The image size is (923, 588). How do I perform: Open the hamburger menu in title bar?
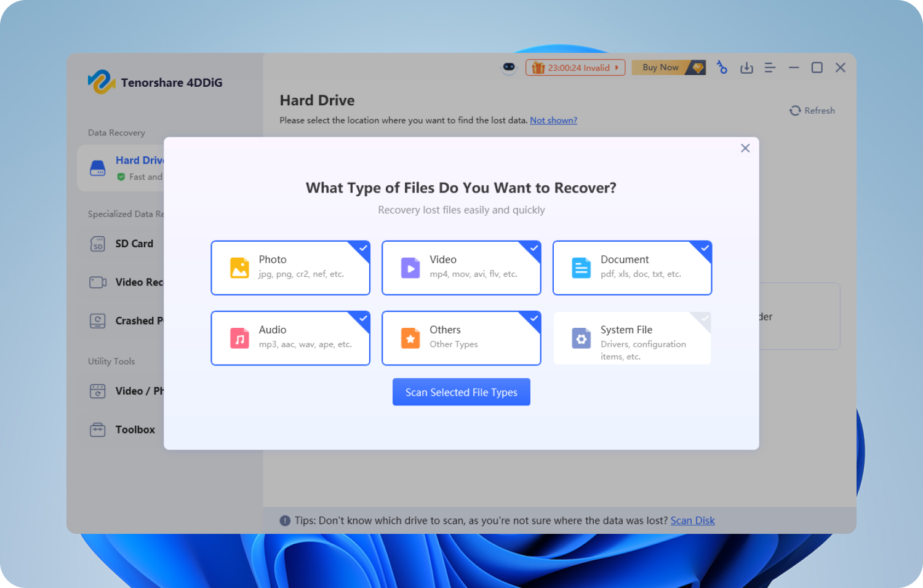770,68
